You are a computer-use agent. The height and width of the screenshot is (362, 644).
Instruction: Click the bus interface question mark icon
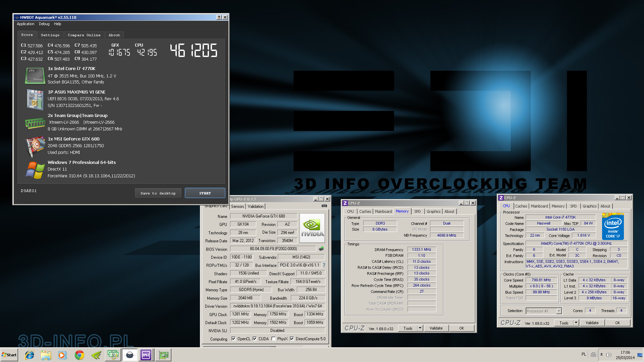[324, 265]
